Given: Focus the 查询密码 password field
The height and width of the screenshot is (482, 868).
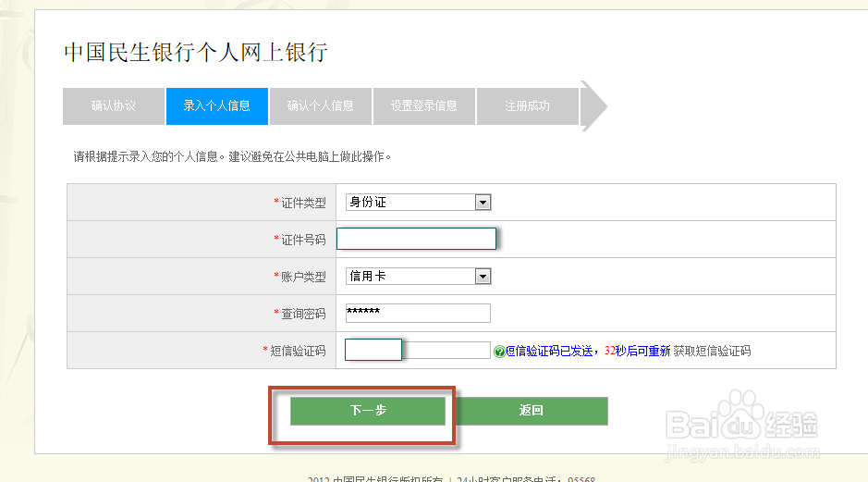Looking at the screenshot, I should pos(418,313).
